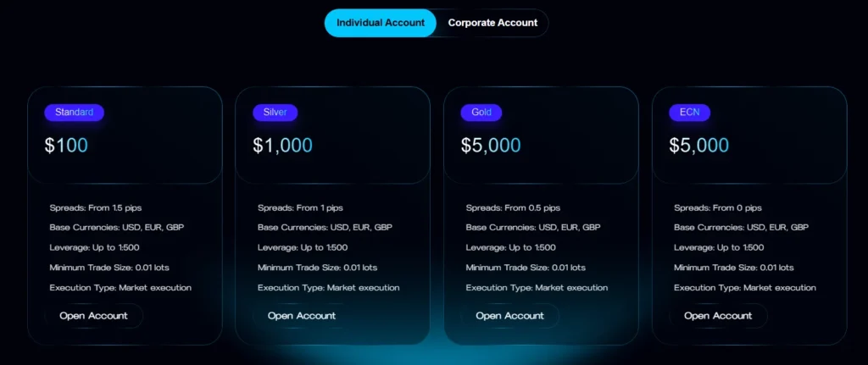Click the $1,000 Silver price
This screenshot has height=365, width=868.
pos(282,145)
